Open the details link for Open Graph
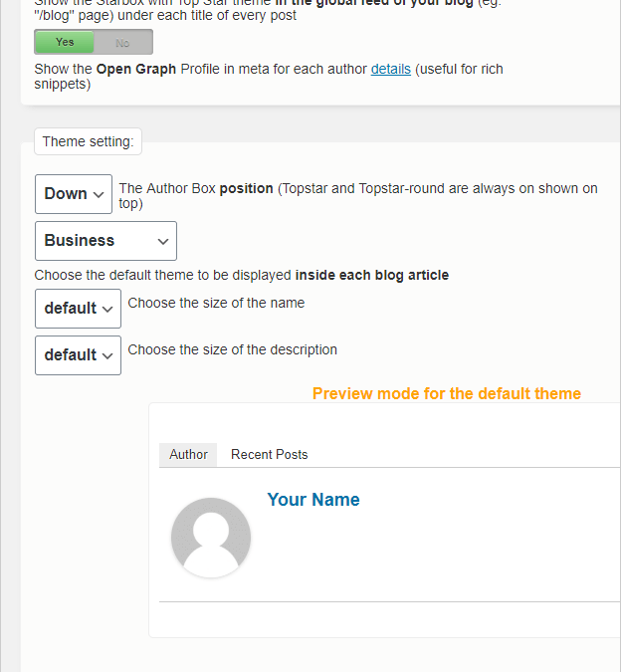This screenshot has height=672, width=621. pos(390,69)
